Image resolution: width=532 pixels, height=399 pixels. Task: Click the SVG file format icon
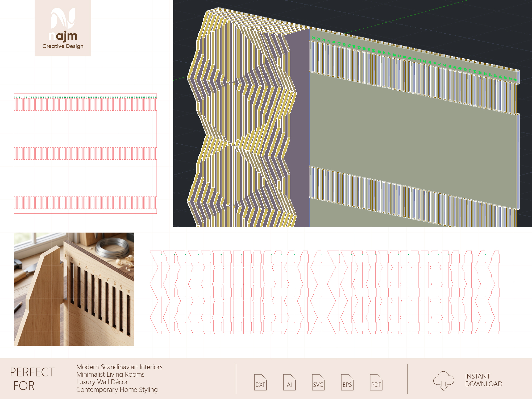[x=318, y=382]
